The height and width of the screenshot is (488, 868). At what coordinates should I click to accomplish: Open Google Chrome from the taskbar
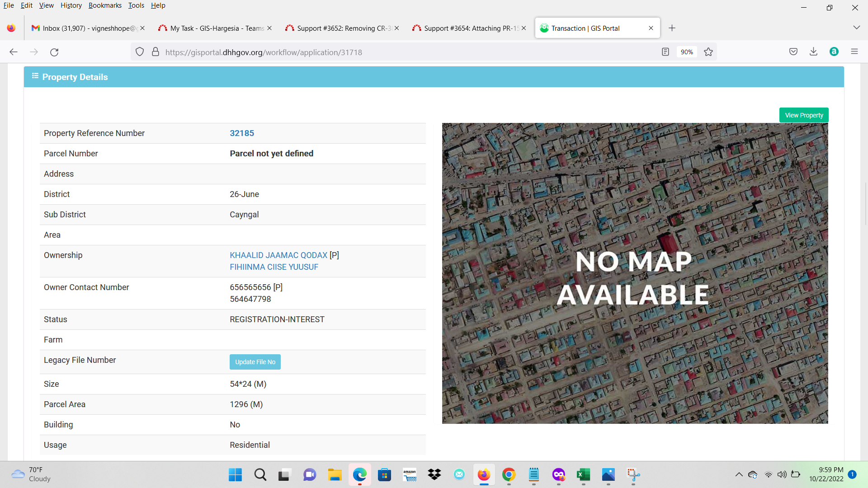(509, 474)
